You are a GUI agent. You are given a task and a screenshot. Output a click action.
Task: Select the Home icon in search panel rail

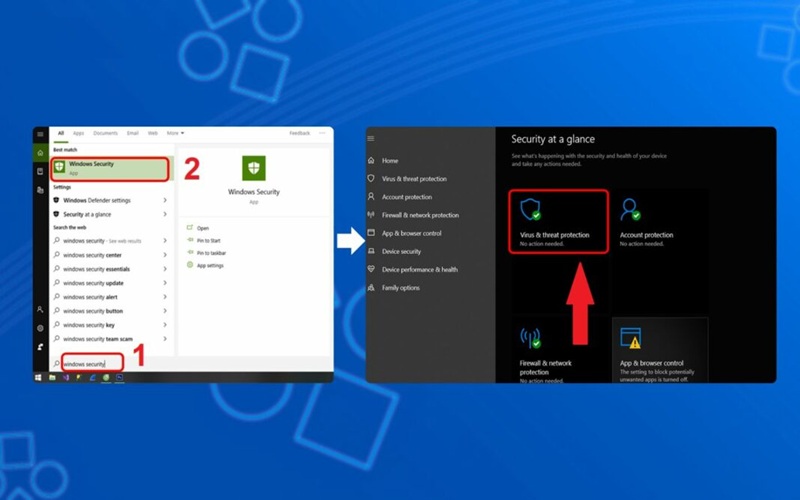point(40,153)
